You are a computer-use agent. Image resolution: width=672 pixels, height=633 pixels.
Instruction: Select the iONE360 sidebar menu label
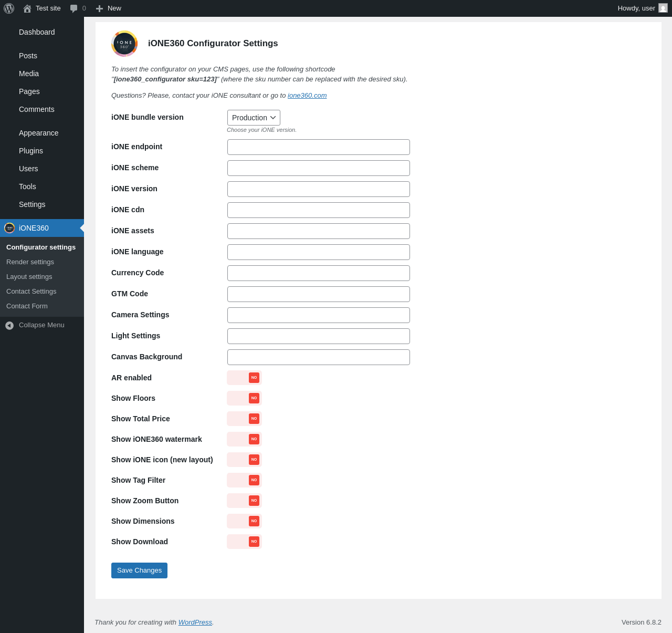34,228
